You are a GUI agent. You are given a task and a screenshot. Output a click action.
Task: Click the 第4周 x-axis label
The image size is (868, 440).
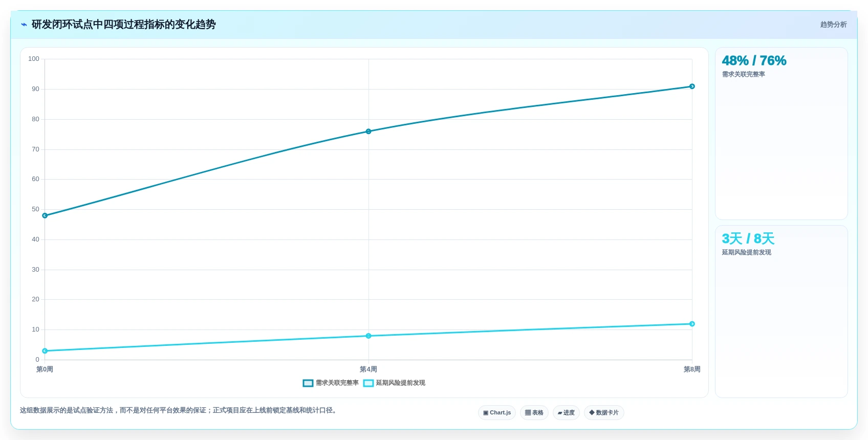(x=368, y=369)
